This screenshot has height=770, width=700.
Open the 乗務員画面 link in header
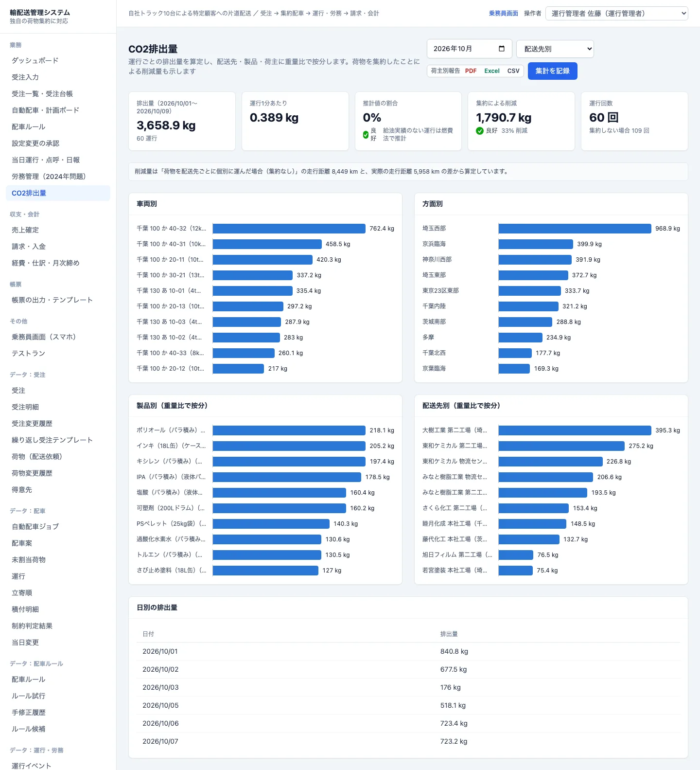[503, 14]
